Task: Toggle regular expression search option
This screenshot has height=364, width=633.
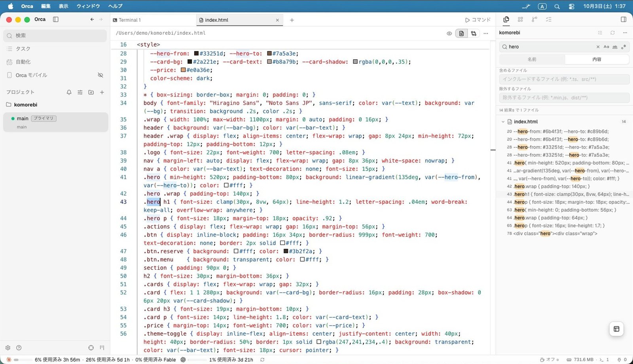Action: pos(624,47)
